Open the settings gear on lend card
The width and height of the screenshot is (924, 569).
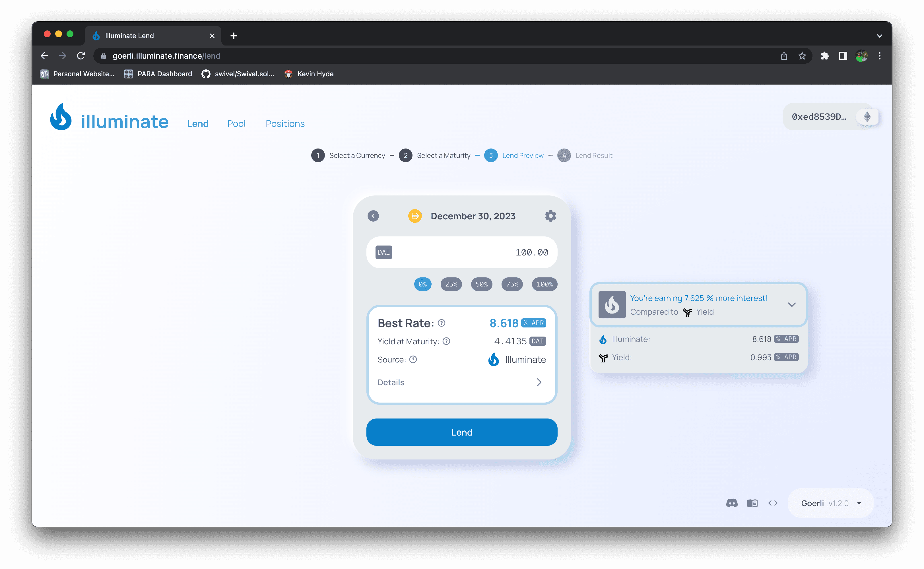pos(550,216)
